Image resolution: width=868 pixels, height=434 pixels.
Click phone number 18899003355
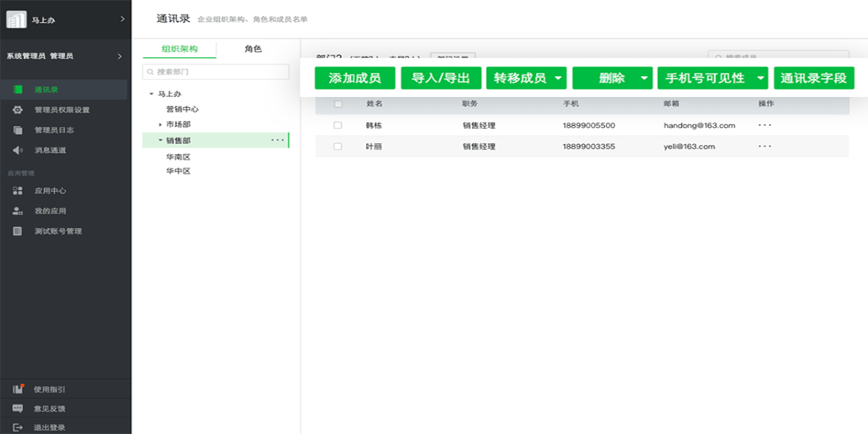pos(589,146)
